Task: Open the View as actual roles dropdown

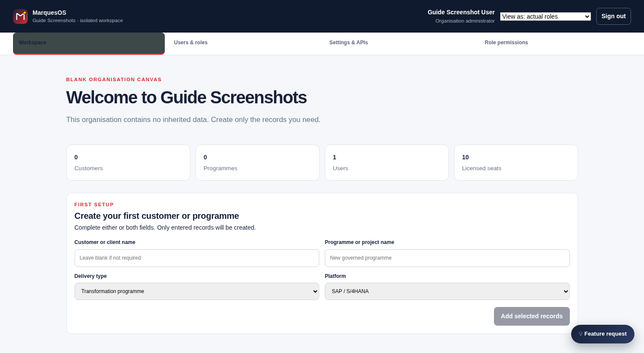Action: (x=546, y=16)
